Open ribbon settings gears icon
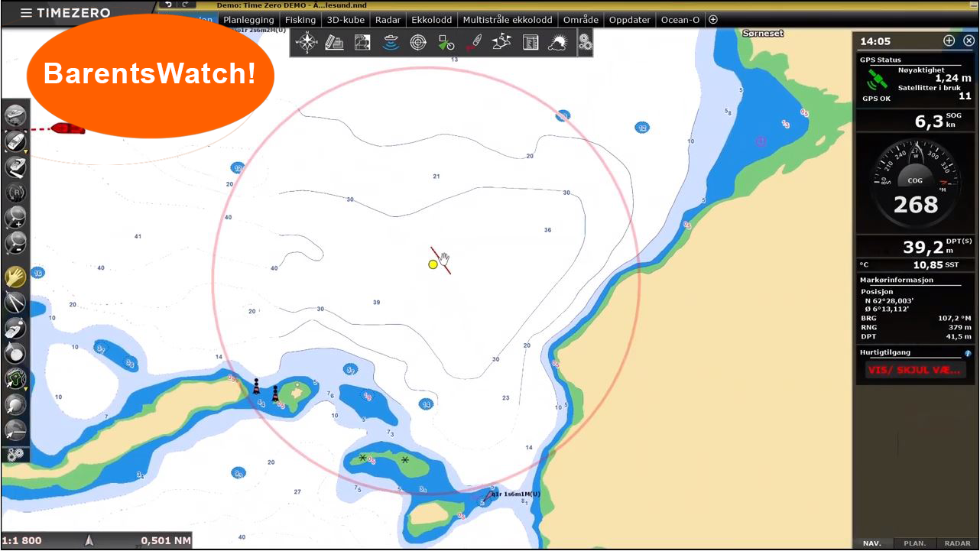The height and width of the screenshot is (551, 980). pos(585,43)
